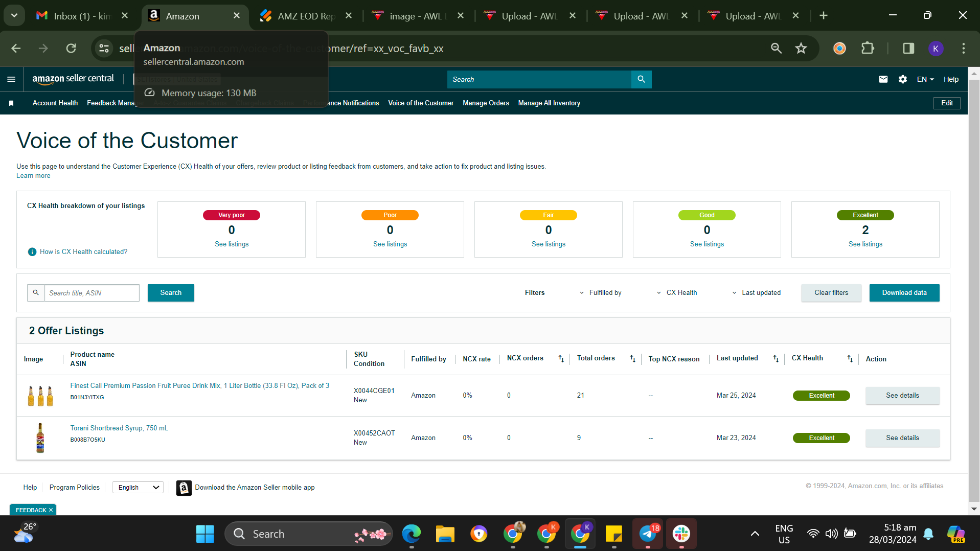Open File Explorer from the taskbar

click(x=445, y=534)
